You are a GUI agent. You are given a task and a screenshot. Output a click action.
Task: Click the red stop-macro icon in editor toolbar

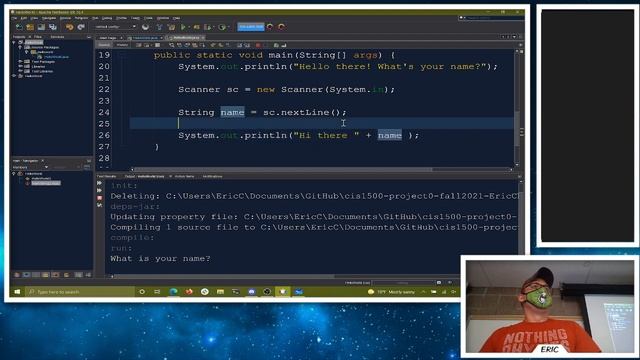(x=258, y=45)
